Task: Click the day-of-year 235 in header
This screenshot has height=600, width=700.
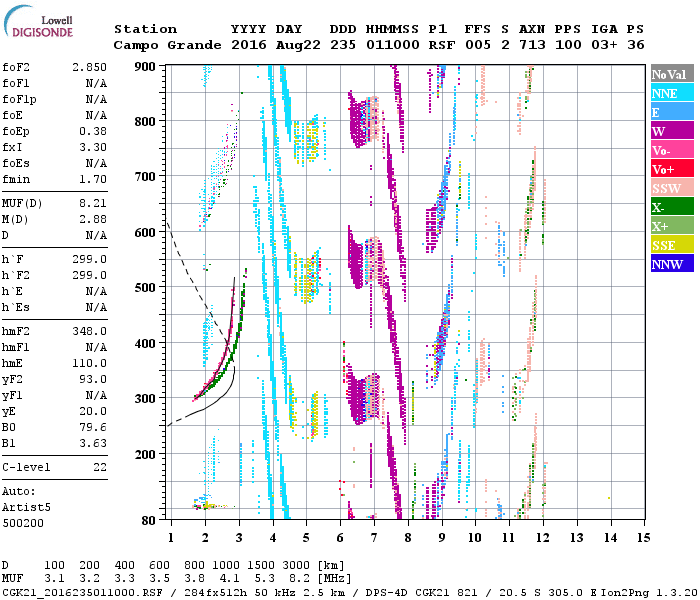Action: click(343, 45)
